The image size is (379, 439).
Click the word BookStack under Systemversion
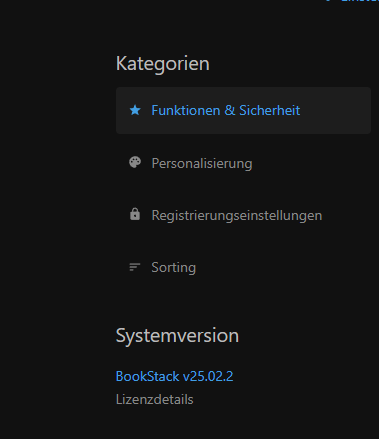click(x=147, y=376)
